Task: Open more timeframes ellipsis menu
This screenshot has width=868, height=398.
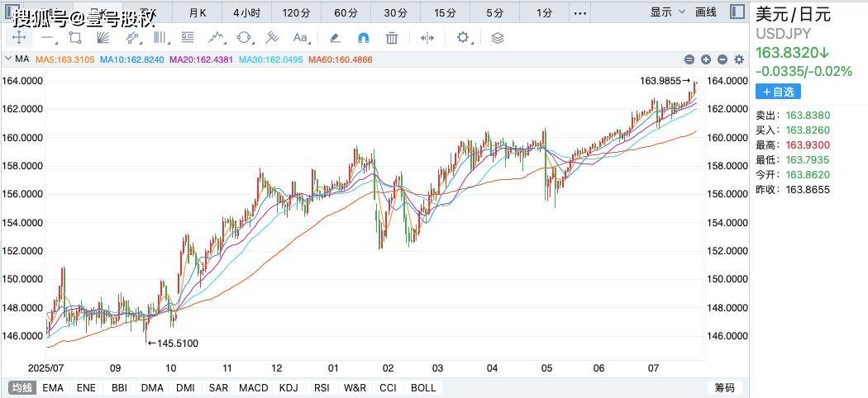Action: (x=579, y=12)
